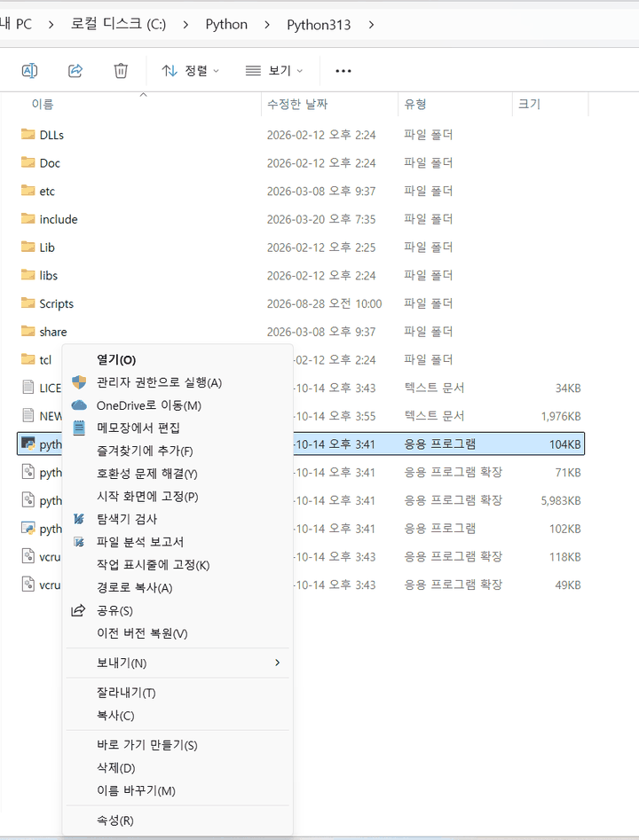Expand chevron after 로컬 디스크 (C:)
639x840 pixels.
tap(185, 25)
